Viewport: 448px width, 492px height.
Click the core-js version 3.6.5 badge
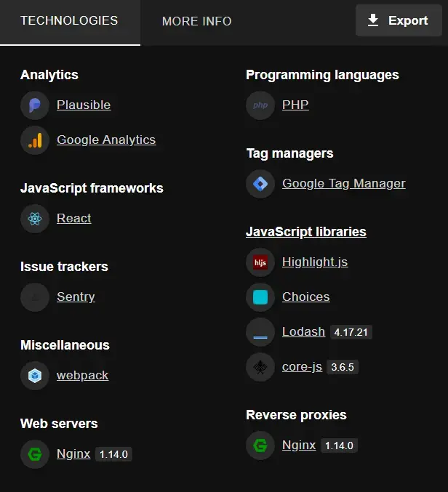click(343, 367)
